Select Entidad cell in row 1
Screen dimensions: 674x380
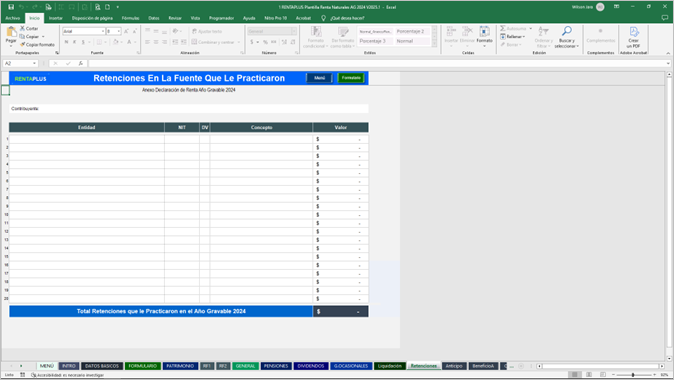(x=86, y=139)
